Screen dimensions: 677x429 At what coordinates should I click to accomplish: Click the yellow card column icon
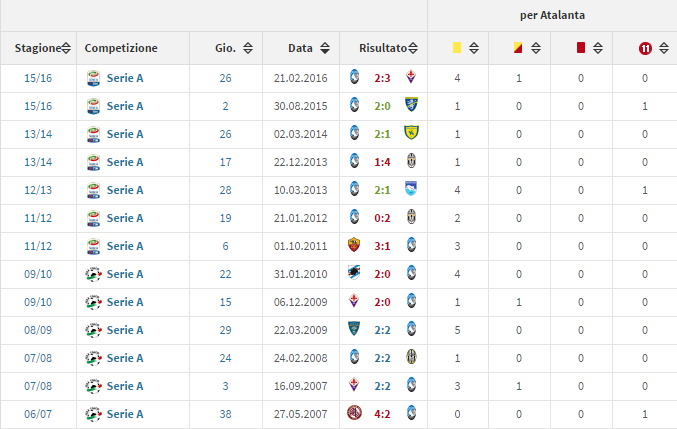tap(457, 47)
